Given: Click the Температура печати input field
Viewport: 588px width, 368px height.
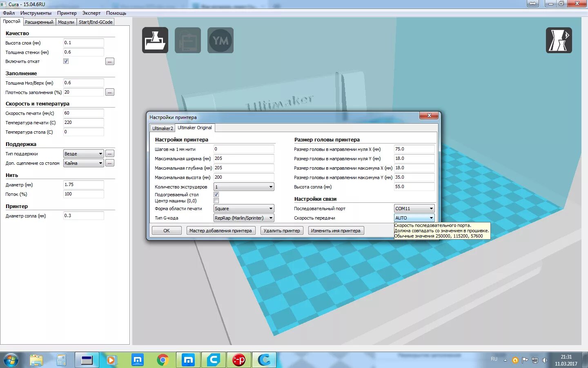Looking at the screenshot, I should coord(83,122).
